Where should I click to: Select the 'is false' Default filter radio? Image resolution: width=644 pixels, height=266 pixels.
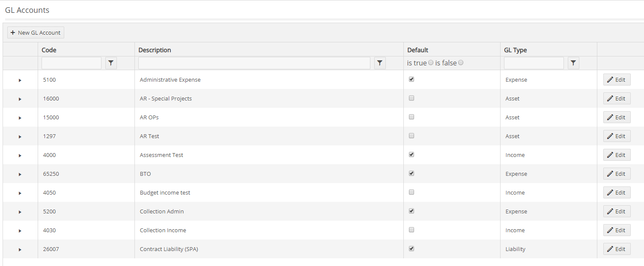point(460,62)
